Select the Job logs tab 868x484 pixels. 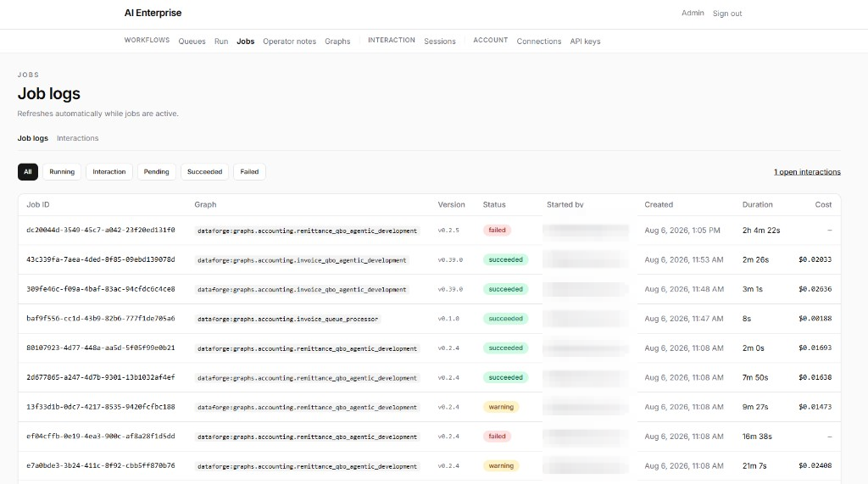click(x=33, y=138)
